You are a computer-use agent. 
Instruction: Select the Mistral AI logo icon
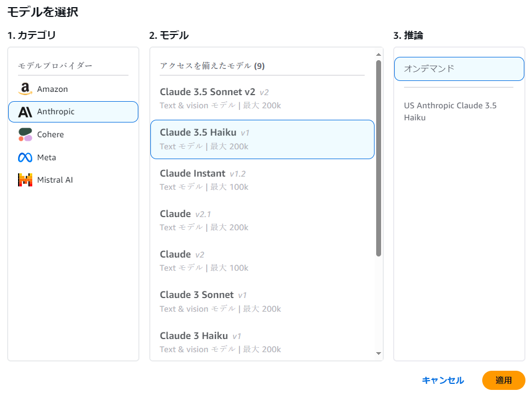click(25, 179)
